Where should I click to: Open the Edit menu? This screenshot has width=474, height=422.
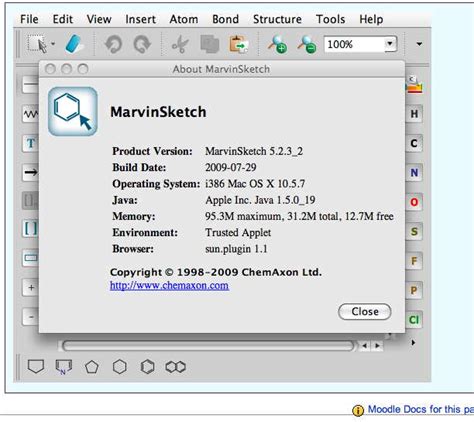(63, 19)
